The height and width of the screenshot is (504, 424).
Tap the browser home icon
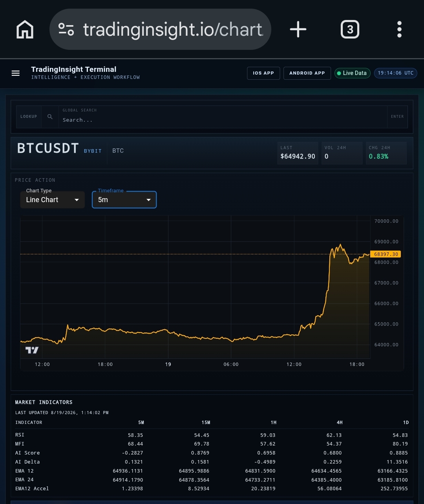(25, 29)
